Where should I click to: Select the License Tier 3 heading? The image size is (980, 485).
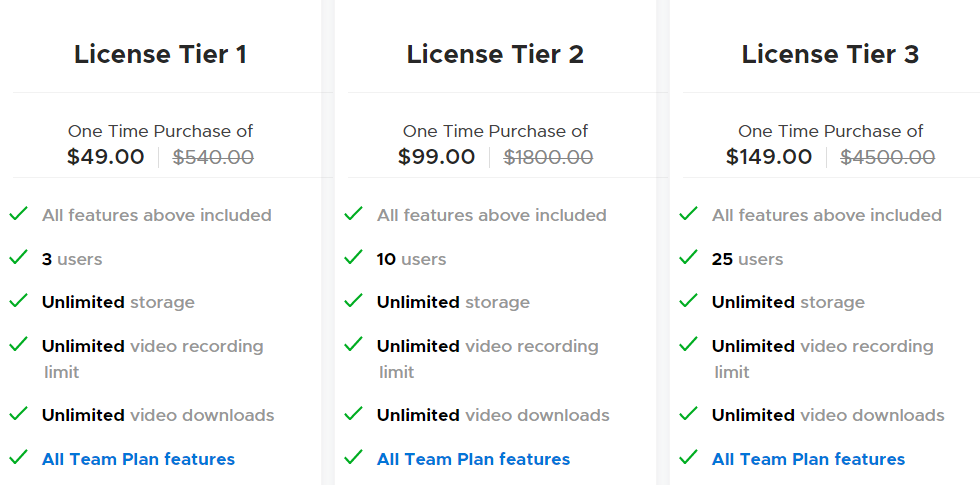[x=830, y=54]
